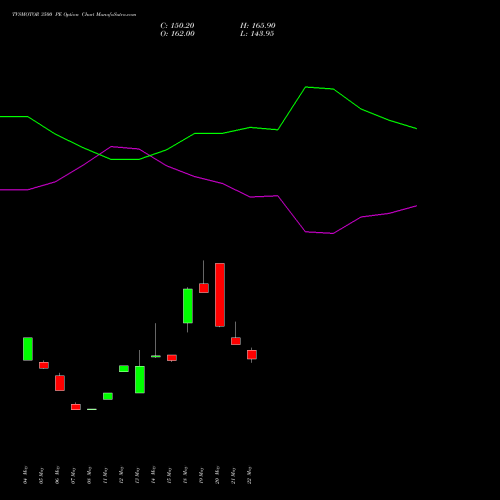Click the green candle for 04 May
The width and height of the screenshot is (500, 500).
click(28, 349)
